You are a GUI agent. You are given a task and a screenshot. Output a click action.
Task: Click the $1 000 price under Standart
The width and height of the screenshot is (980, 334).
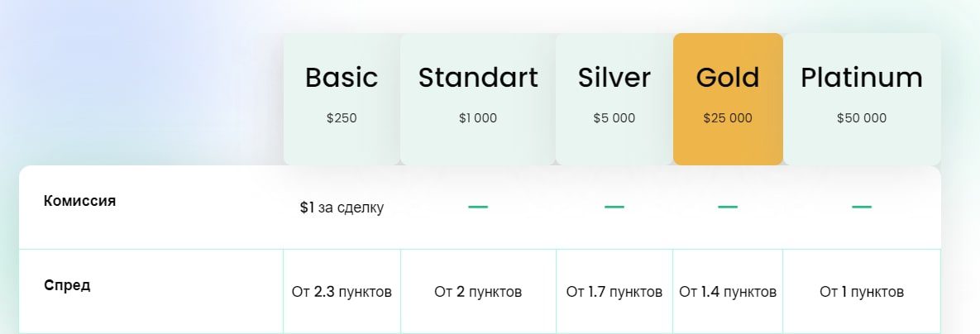click(x=478, y=118)
